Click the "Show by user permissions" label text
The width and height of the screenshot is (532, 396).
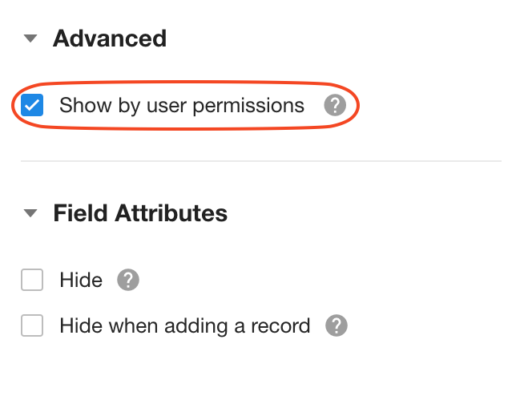[182, 106]
